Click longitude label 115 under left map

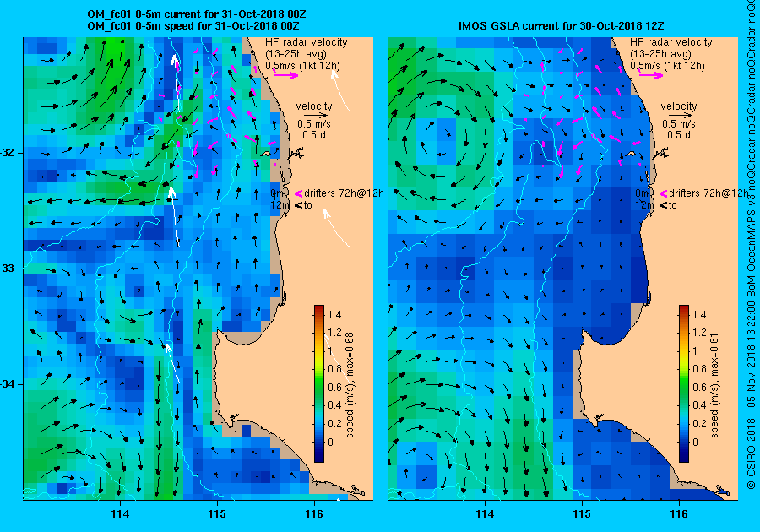(x=217, y=514)
